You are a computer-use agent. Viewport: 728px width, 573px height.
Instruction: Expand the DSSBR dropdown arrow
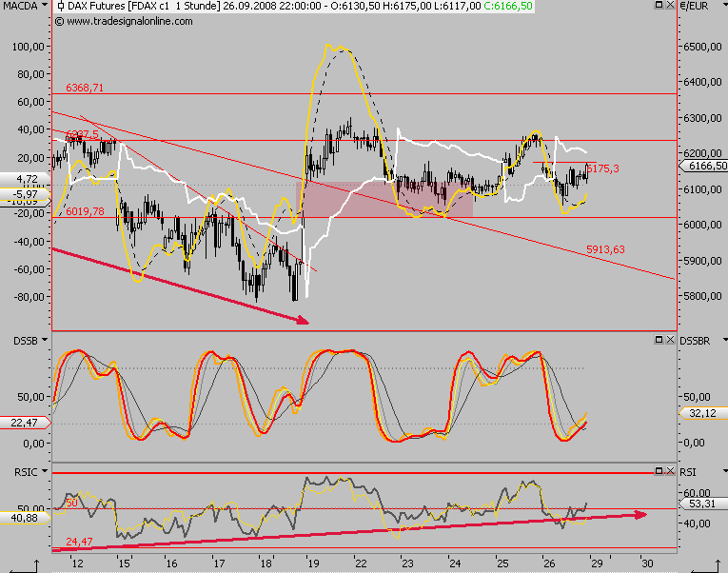(x=725, y=341)
